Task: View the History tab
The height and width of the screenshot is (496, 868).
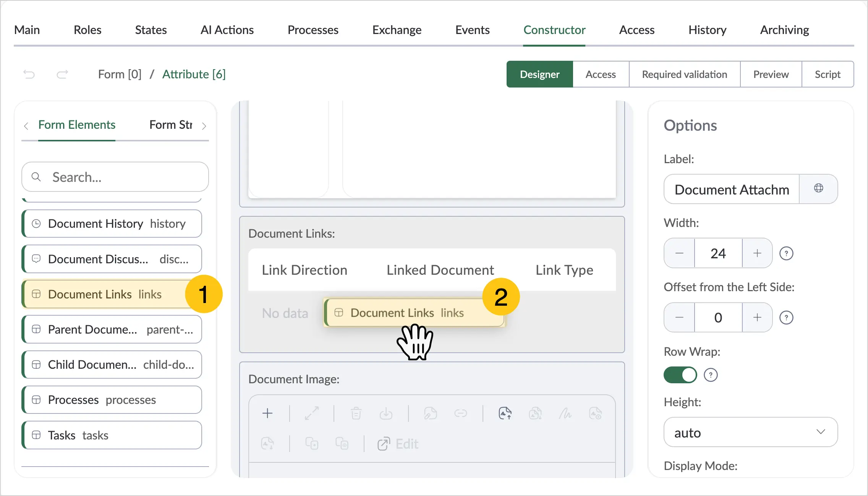Action: [708, 30]
